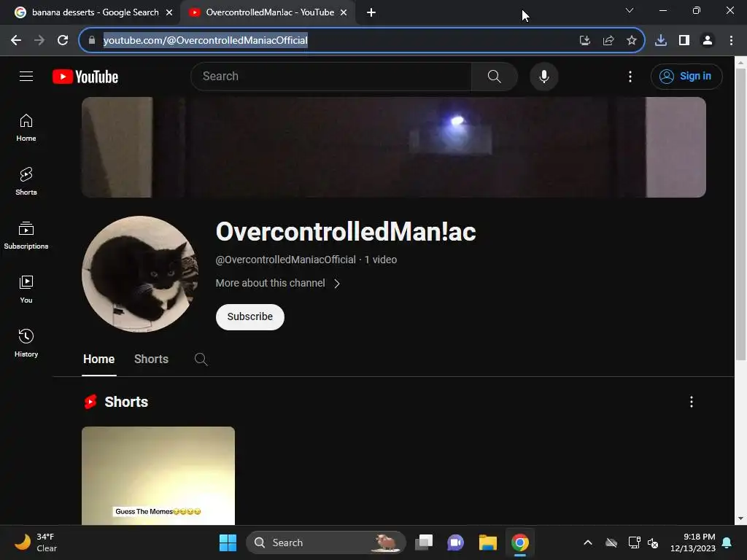The width and height of the screenshot is (747, 560).
Task: Open weather widget 34°F Clear
Action: tap(36, 542)
